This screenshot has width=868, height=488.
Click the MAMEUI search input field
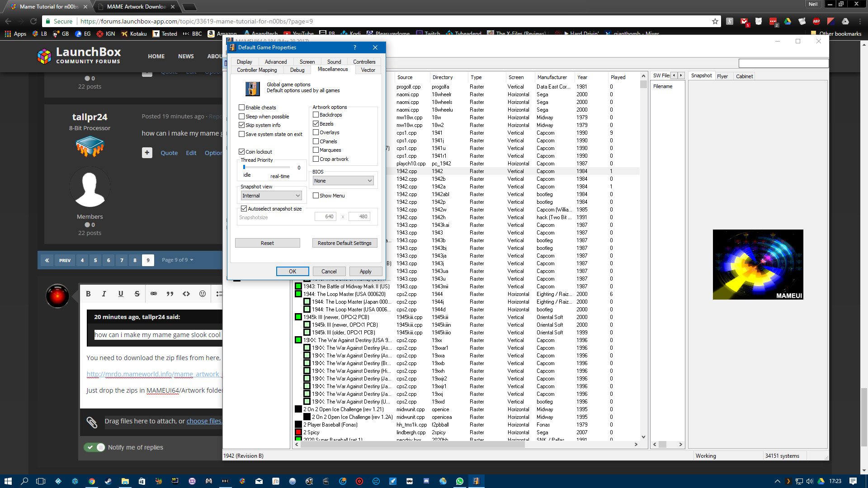[x=783, y=63]
